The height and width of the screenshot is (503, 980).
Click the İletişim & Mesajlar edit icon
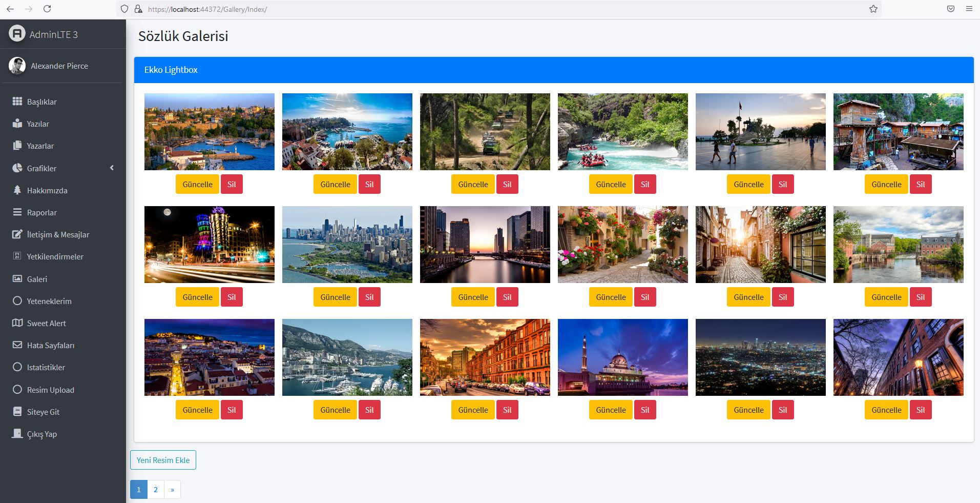[17, 234]
